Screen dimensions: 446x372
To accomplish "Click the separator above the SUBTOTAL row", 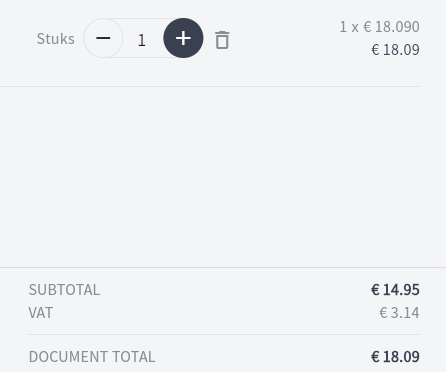I will (223, 267).
